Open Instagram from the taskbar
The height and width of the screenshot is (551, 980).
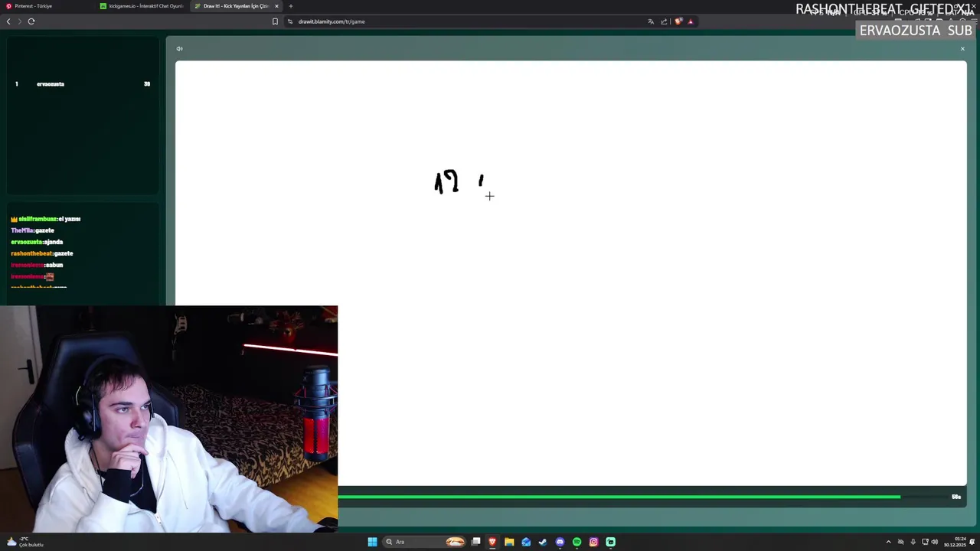point(593,542)
